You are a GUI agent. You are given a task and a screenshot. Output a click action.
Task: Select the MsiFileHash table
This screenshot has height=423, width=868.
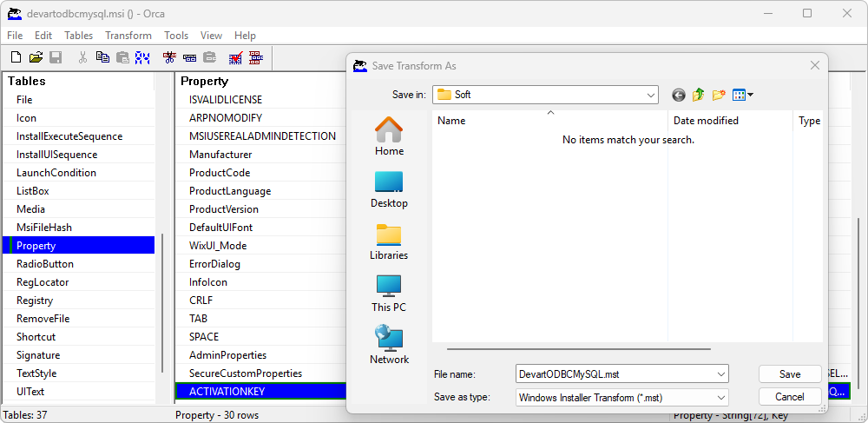(x=79, y=228)
